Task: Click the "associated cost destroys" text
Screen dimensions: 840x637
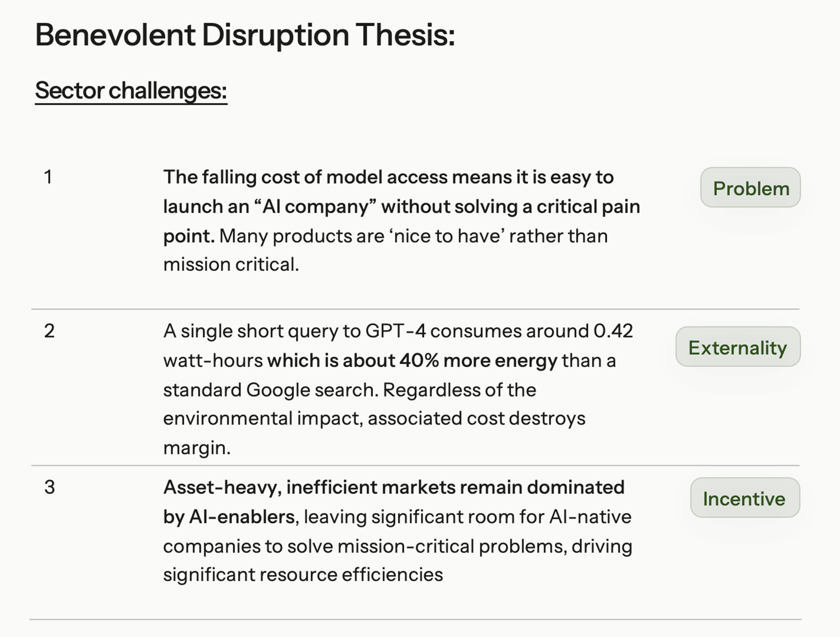Action: [476, 418]
